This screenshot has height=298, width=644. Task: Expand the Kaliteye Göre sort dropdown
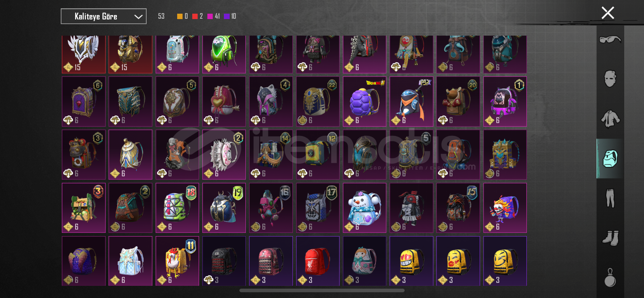pyautogui.click(x=103, y=16)
